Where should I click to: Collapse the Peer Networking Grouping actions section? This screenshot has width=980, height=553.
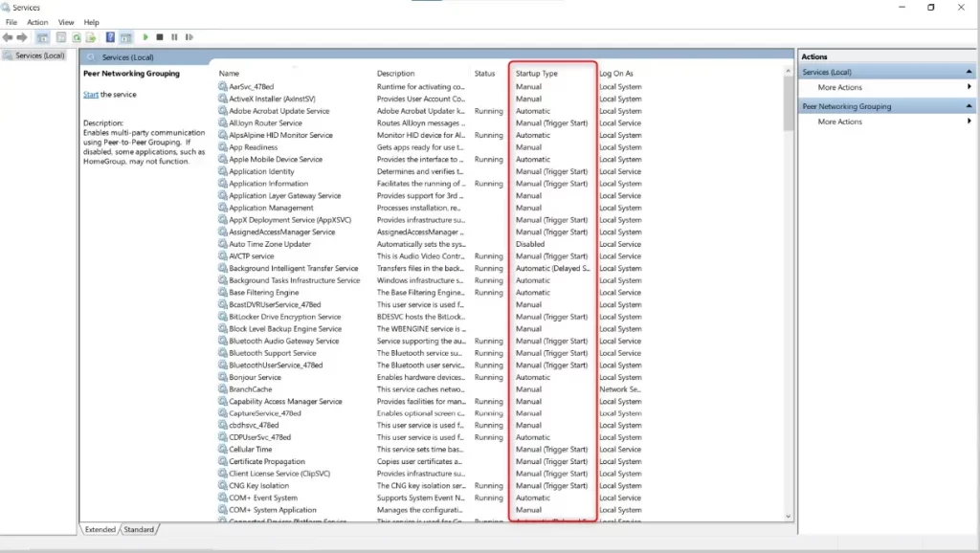(969, 106)
